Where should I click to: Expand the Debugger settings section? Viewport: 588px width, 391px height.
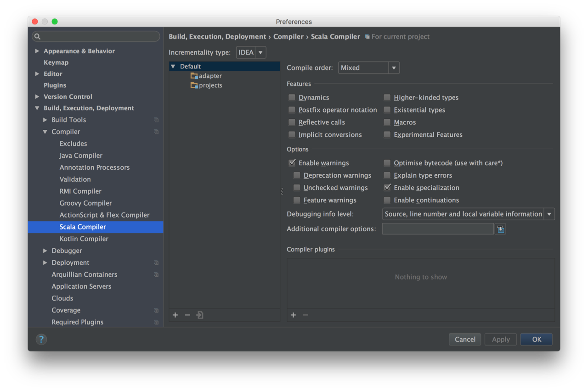[45, 251]
